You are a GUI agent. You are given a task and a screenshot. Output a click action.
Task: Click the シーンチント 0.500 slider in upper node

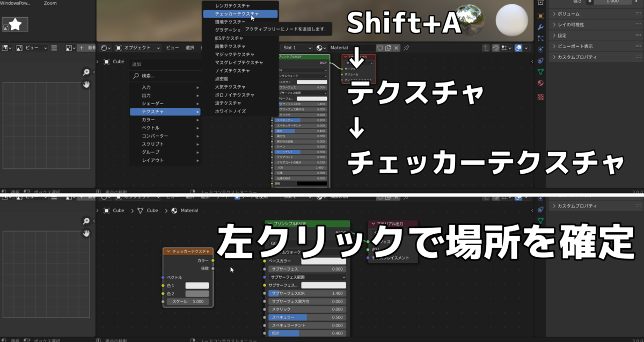[x=301, y=152]
